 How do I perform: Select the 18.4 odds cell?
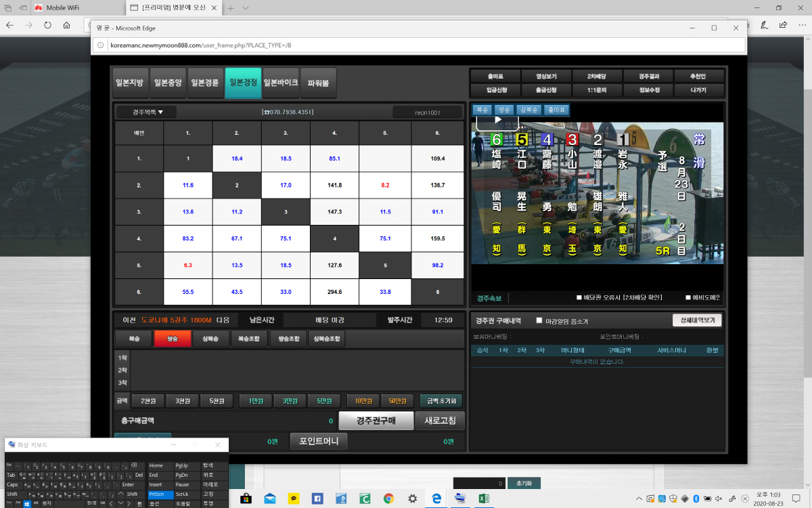(237, 158)
